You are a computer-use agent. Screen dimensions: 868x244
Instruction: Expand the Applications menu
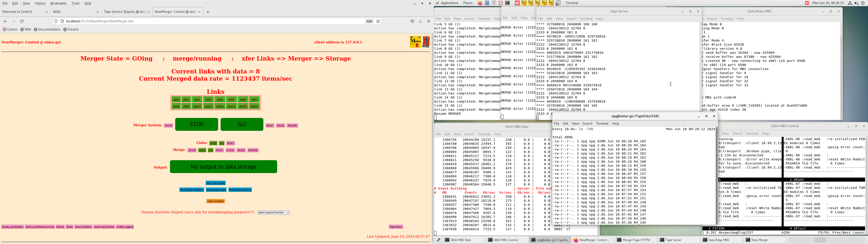449,3
